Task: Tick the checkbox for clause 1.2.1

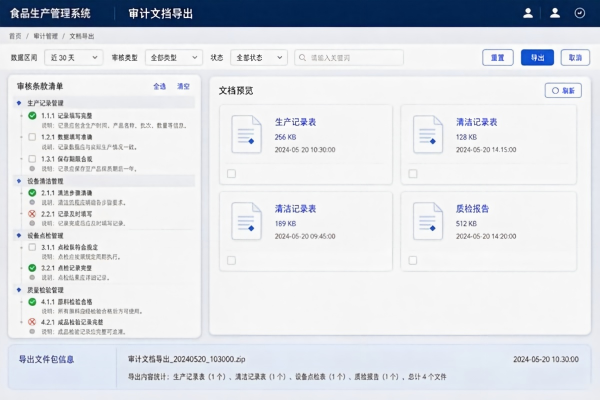Action: click(x=32, y=137)
